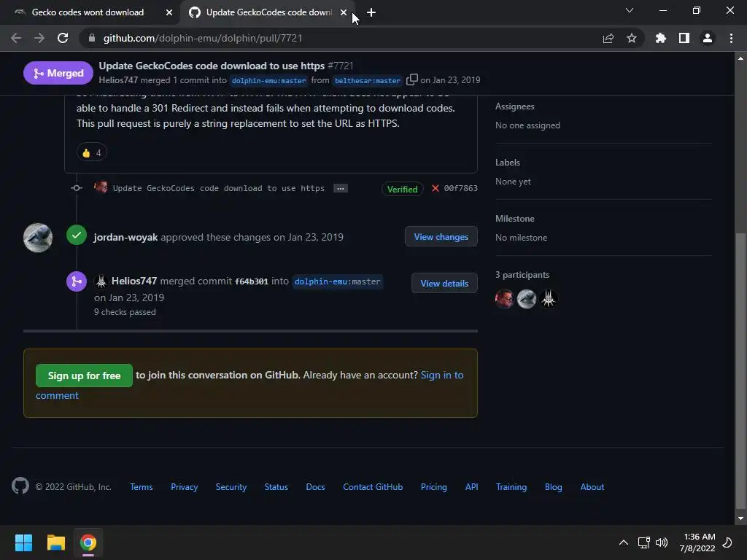
Task: Close the Gecko codes wont download tab
Action: click(169, 13)
